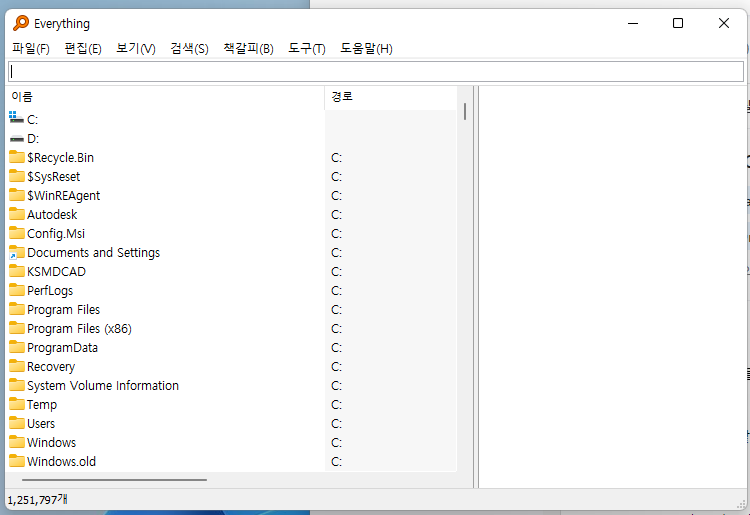Select the D: drive icon

click(16, 139)
